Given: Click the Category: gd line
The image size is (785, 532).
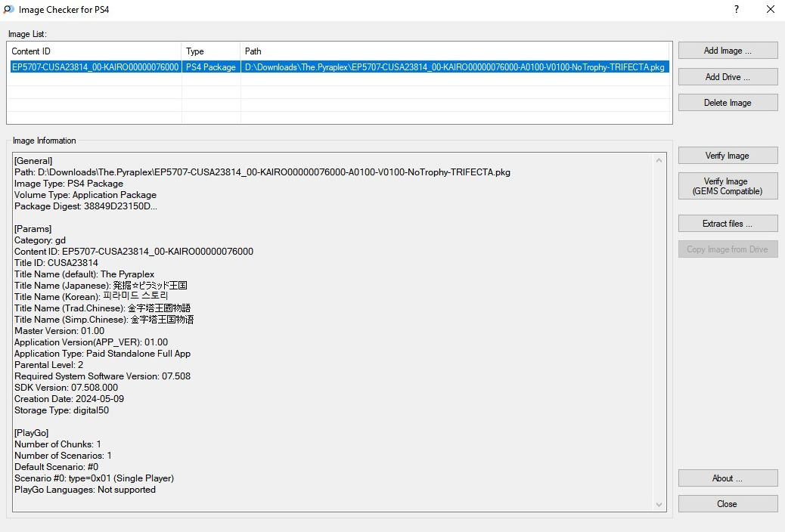Looking at the screenshot, I should tap(40, 240).
